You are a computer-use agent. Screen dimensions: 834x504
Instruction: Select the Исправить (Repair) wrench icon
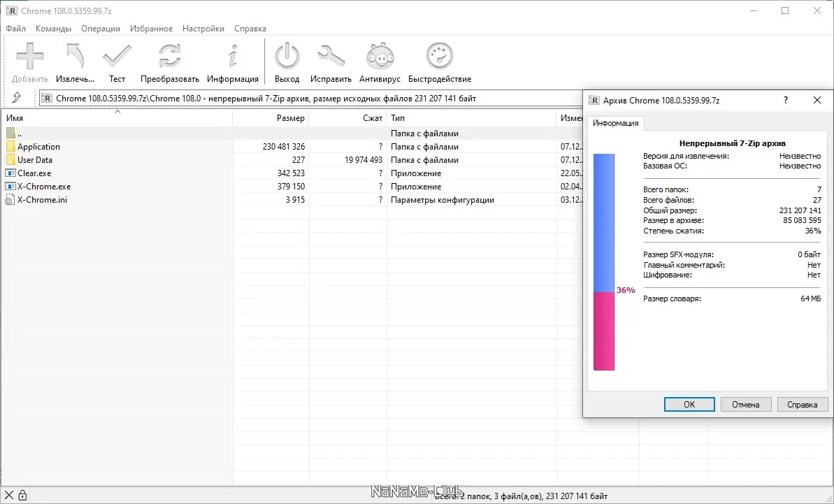click(331, 56)
